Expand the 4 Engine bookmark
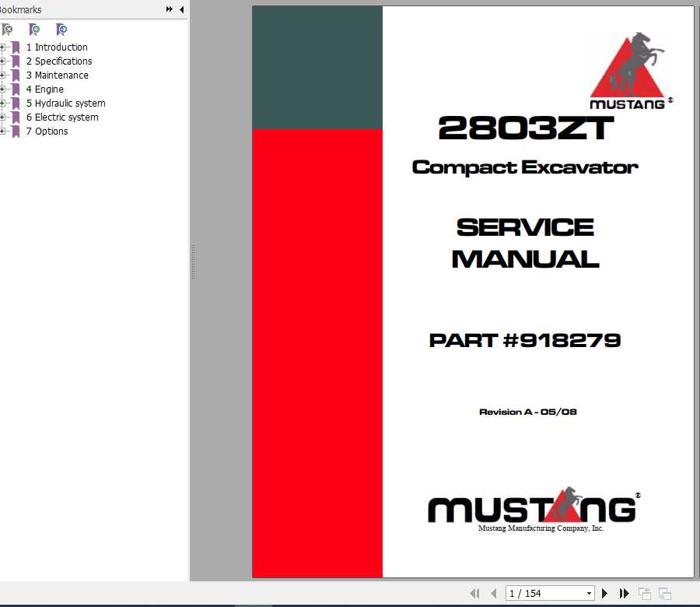700x607 pixels. pos(2,89)
